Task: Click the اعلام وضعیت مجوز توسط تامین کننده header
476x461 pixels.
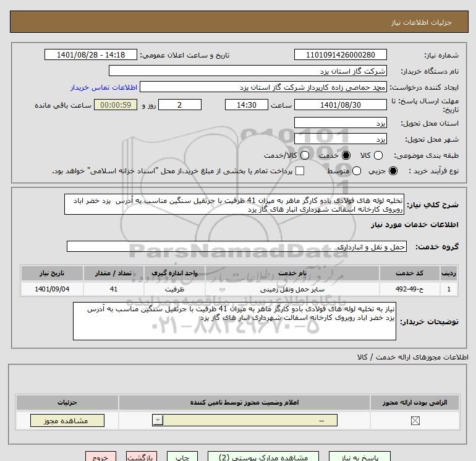Action: tap(244, 402)
